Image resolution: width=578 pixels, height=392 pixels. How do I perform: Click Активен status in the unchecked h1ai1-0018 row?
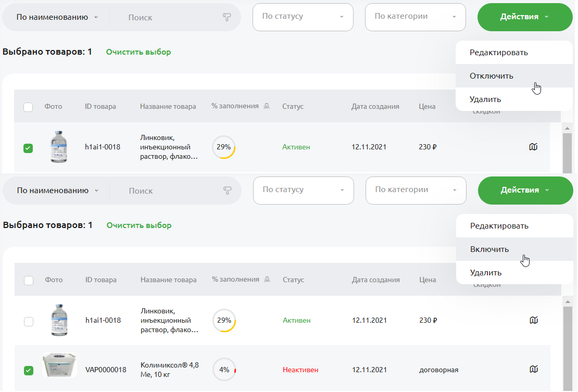coord(297,321)
